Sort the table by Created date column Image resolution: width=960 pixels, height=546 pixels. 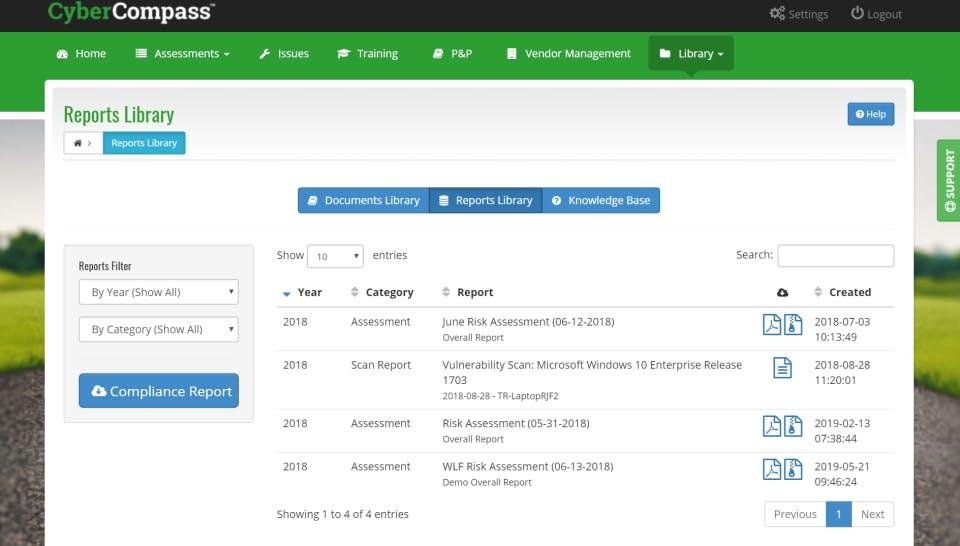coord(843,292)
